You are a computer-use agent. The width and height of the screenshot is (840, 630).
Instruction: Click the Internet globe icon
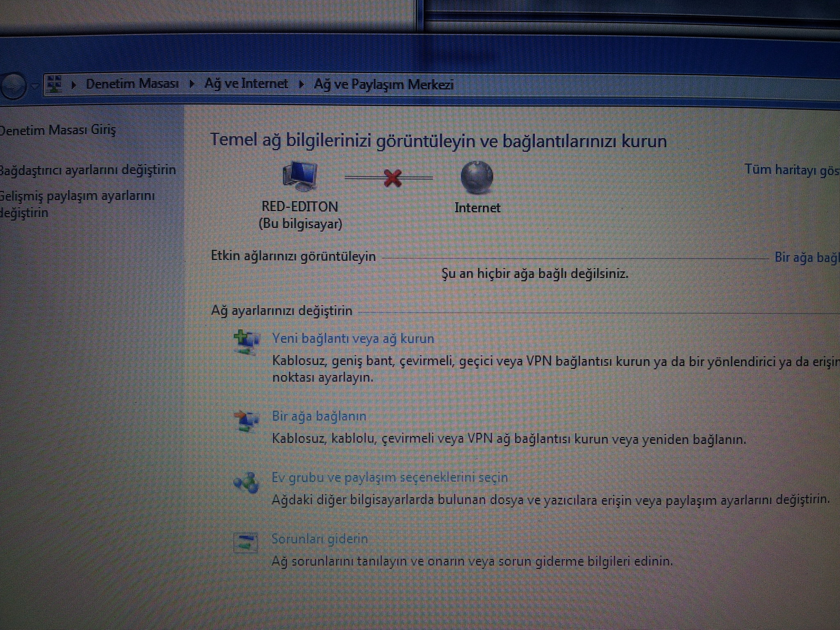(x=477, y=178)
